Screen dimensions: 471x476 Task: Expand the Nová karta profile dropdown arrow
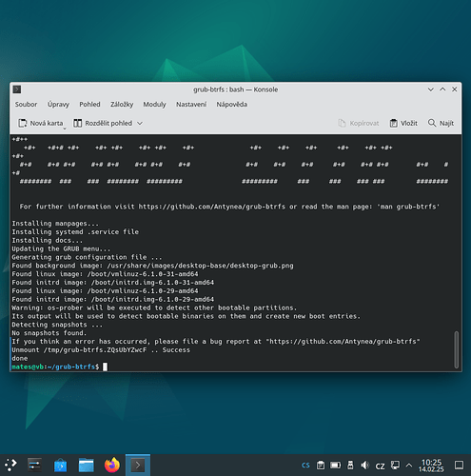65,128
